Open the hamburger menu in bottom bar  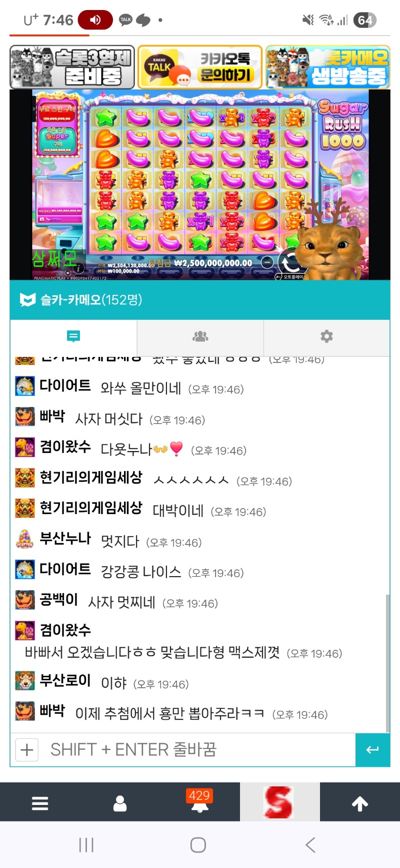[x=40, y=804]
